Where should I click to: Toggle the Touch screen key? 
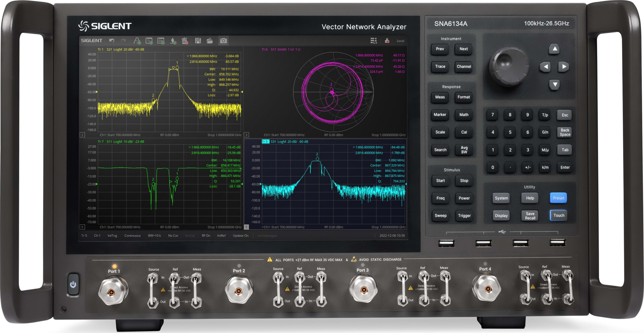click(559, 215)
